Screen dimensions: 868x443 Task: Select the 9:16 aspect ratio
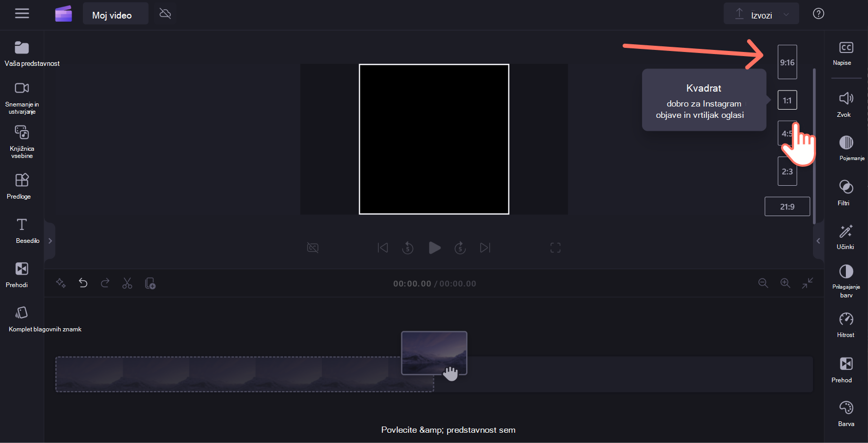click(787, 62)
